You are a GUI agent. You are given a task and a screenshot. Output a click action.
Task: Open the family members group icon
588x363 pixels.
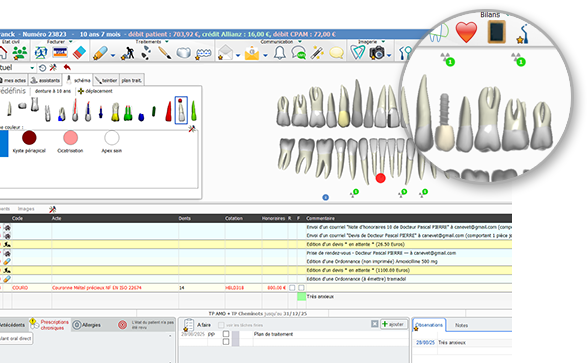coord(20,52)
